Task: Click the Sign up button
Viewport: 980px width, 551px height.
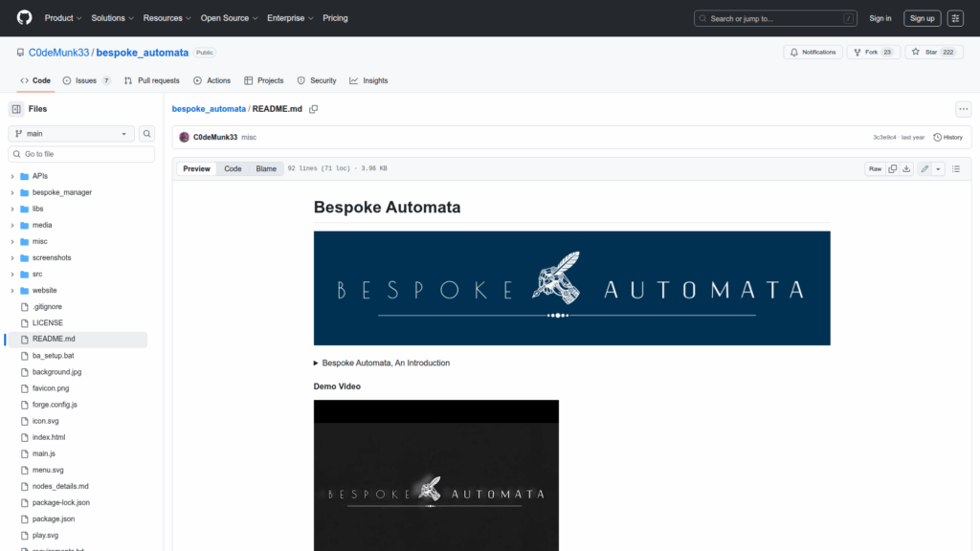Action: click(x=922, y=18)
